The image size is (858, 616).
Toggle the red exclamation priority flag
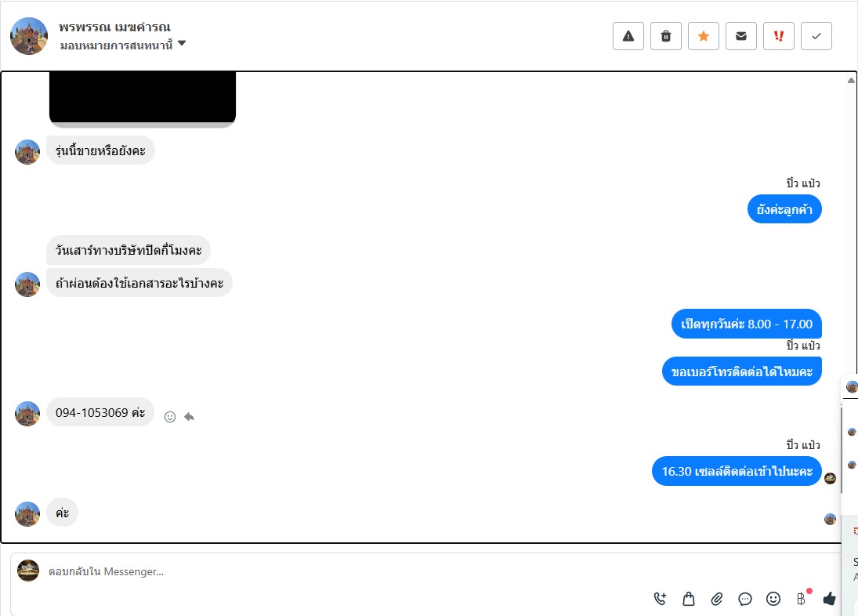779,36
